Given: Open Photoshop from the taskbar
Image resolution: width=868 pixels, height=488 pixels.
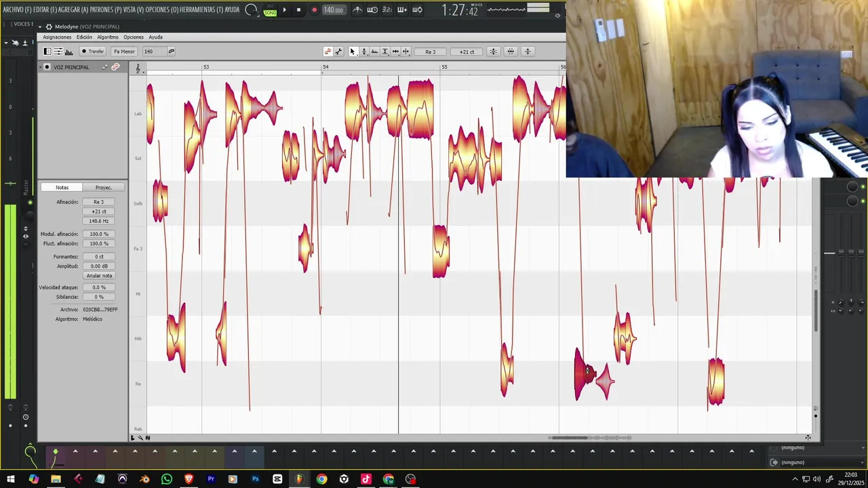Looking at the screenshot, I should [255, 479].
